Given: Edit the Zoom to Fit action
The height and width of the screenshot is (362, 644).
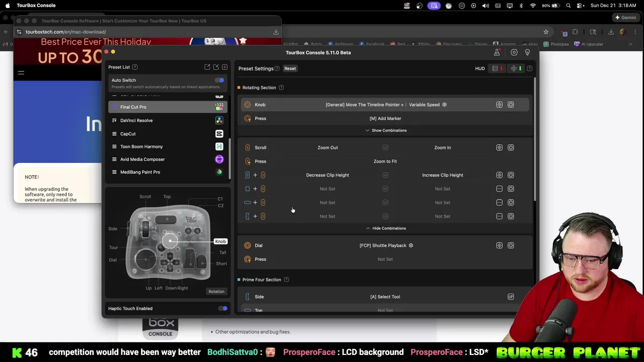Looking at the screenshot, I should tap(385, 161).
